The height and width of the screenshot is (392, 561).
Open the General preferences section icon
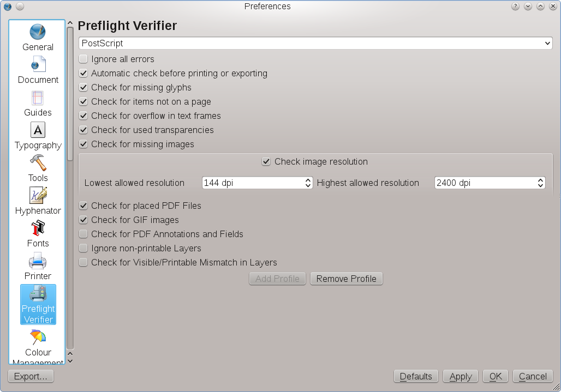pos(38,32)
